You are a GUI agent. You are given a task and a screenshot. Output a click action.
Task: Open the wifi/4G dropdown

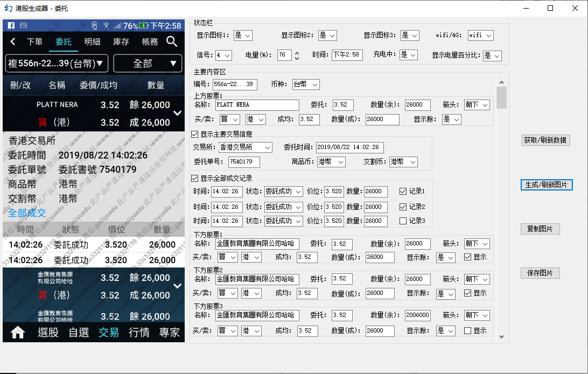tap(480, 36)
